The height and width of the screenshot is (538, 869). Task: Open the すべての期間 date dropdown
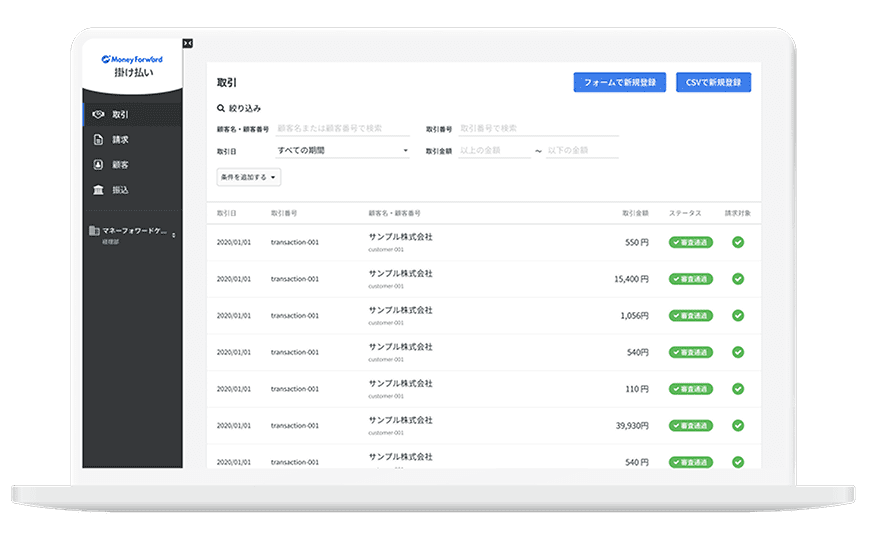coord(342,151)
